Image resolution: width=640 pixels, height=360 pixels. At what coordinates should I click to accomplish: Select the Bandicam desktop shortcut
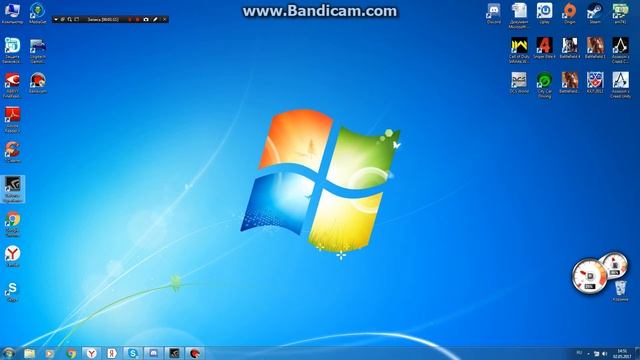point(38,83)
